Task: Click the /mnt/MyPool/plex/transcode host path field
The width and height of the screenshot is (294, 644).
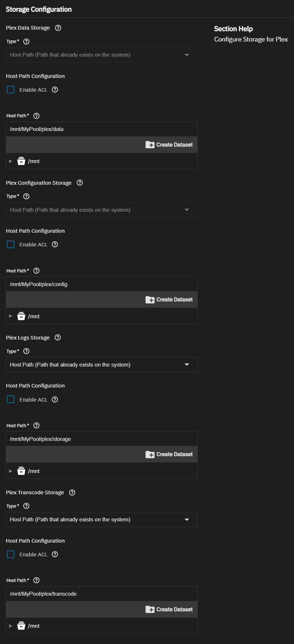Action: [x=102, y=594]
